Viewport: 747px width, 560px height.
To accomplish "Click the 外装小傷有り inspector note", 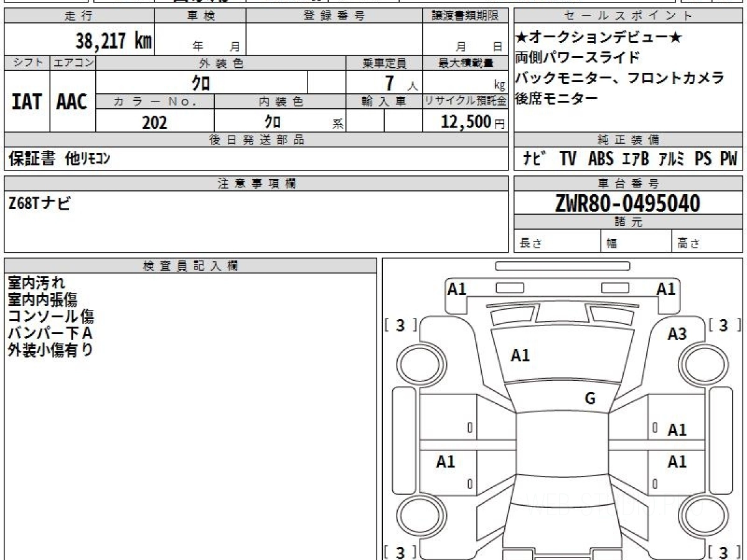I will coord(50,350).
